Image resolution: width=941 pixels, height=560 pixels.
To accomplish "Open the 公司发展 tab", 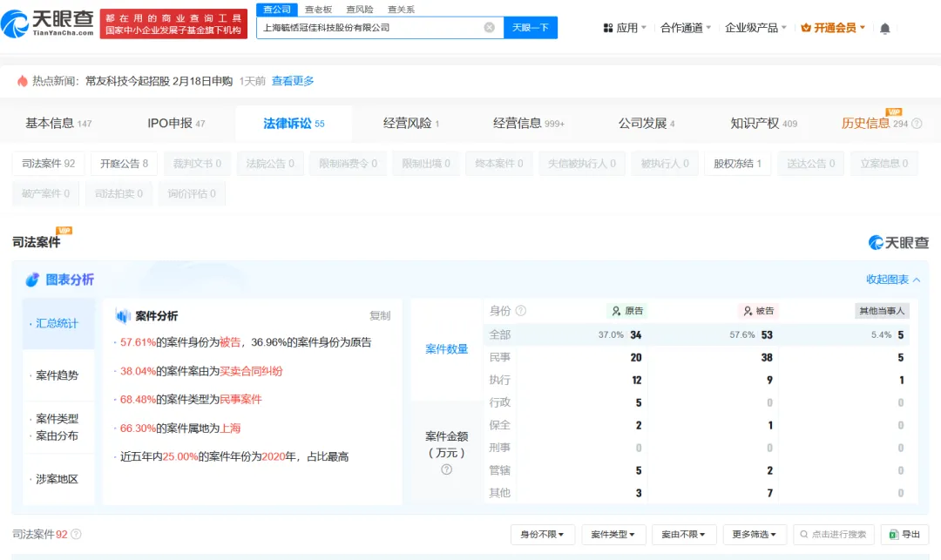I will point(647,124).
